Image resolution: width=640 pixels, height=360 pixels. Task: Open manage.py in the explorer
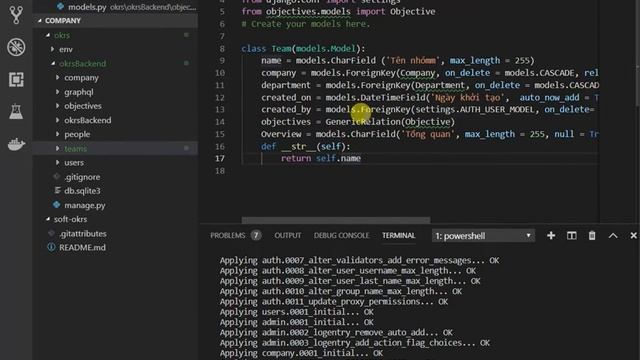[x=84, y=205]
